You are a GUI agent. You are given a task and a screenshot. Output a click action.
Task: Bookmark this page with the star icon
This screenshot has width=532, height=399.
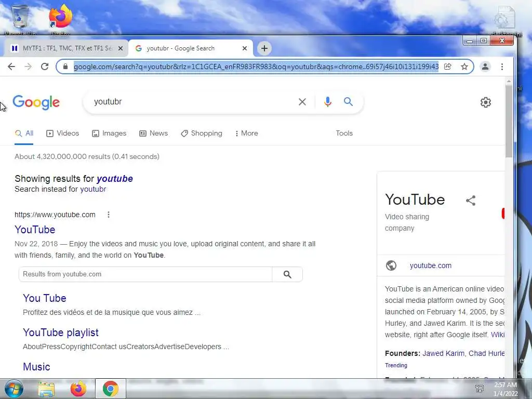pos(464,66)
